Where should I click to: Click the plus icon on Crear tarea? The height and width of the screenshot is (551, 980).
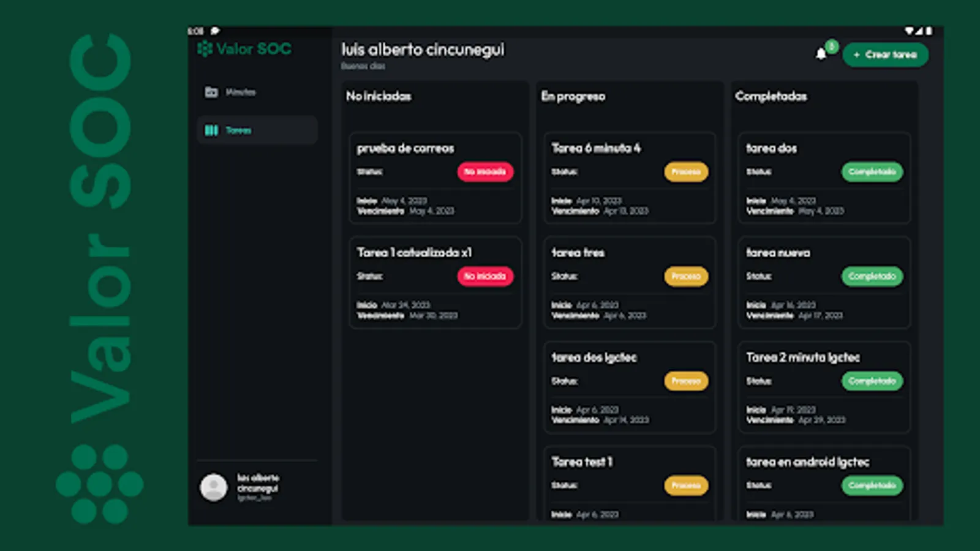(857, 55)
